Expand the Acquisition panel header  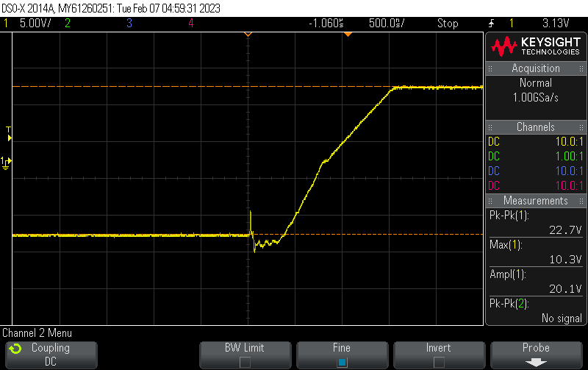click(x=536, y=68)
